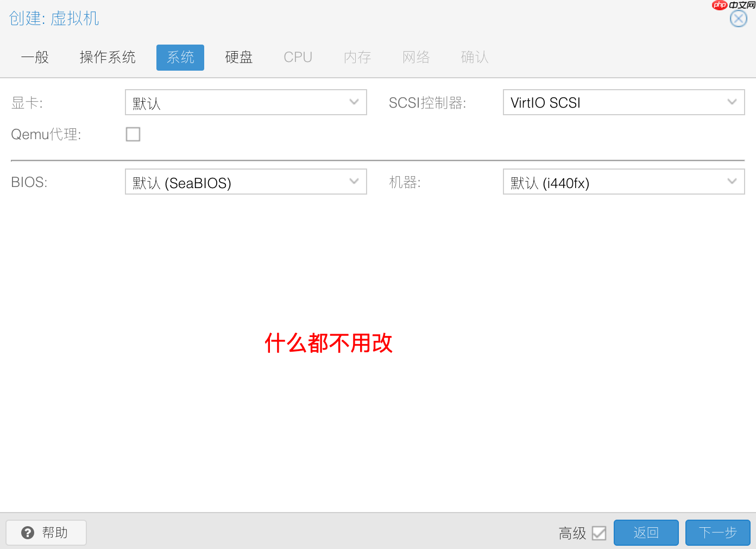This screenshot has height=549, width=756.
Task: Click the VirtIO SCSI controller field
Action: click(597, 102)
